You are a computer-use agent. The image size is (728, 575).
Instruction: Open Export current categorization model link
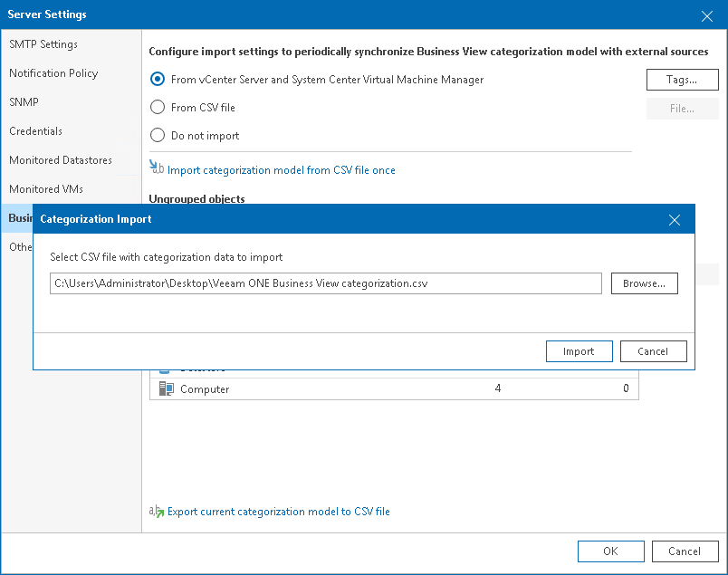coord(279,512)
